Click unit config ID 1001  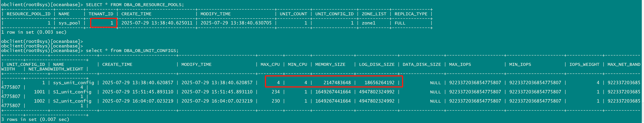coord(39,92)
